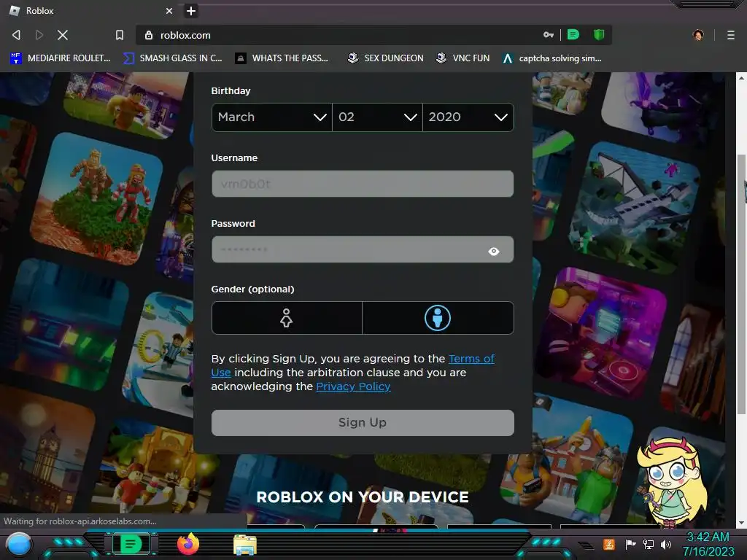Open the network tray icon
This screenshot has height=560, width=747.
[x=649, y=544]
